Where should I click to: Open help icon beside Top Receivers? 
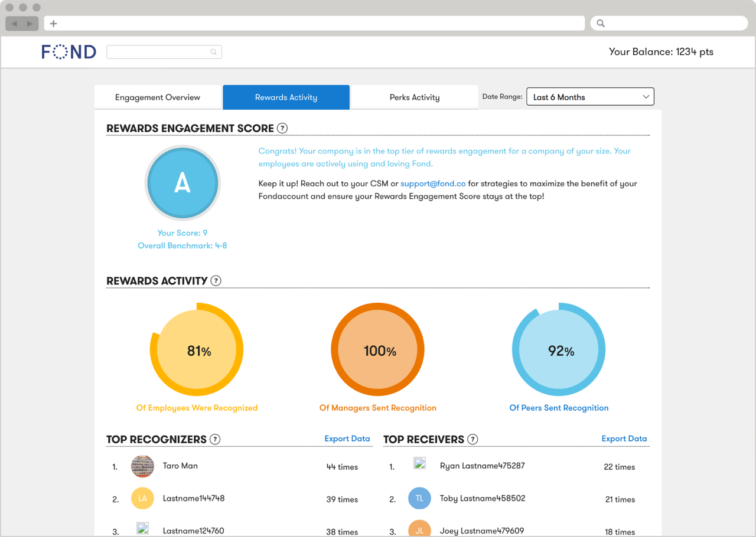(472, 439)
